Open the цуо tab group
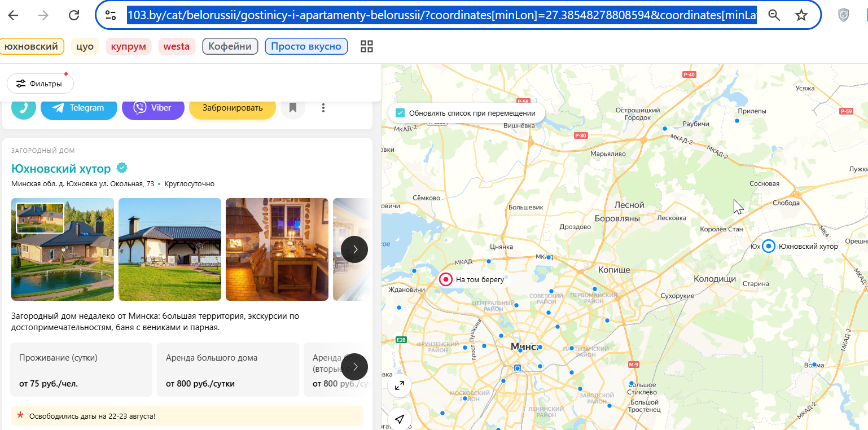 click(x=85, y=46)
